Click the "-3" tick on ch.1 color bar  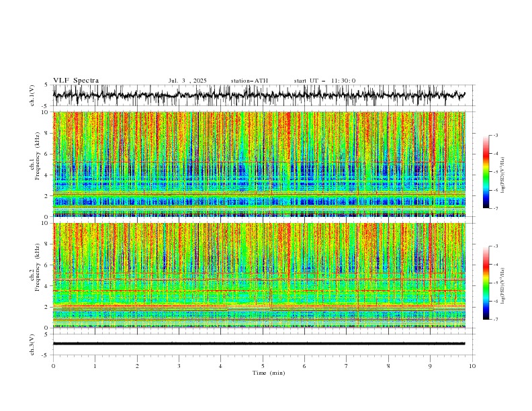point(495,135)
